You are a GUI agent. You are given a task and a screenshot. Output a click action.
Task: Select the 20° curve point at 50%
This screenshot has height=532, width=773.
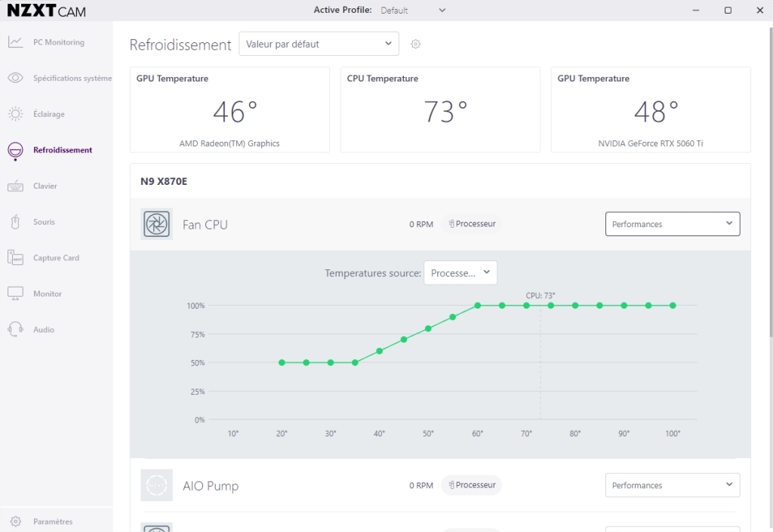(282, 362)
